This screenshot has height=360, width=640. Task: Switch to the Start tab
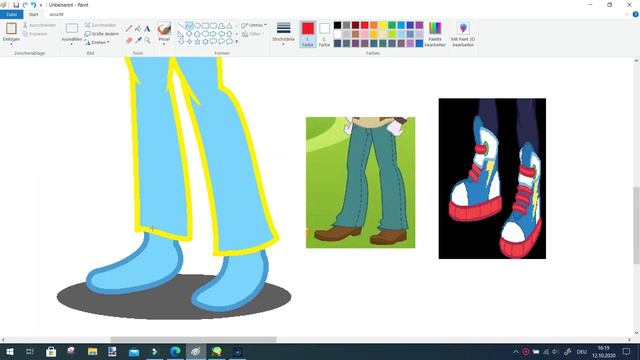tap(33, 14)
